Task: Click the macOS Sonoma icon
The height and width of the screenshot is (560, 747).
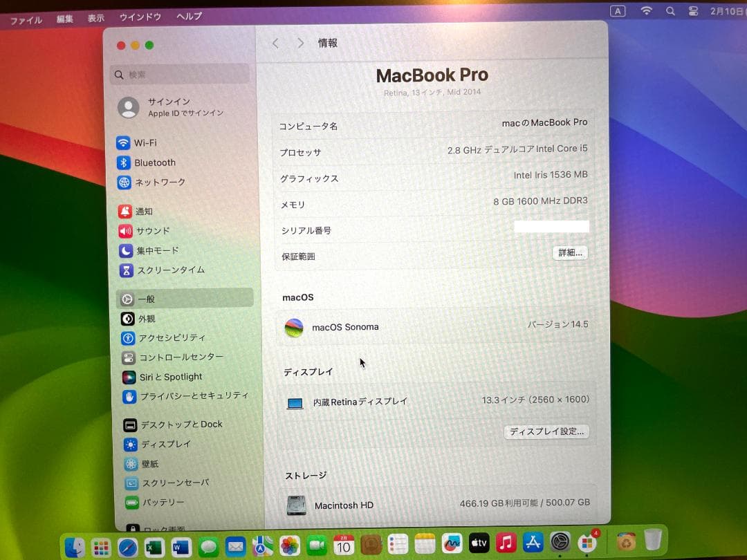Action: 294,327
